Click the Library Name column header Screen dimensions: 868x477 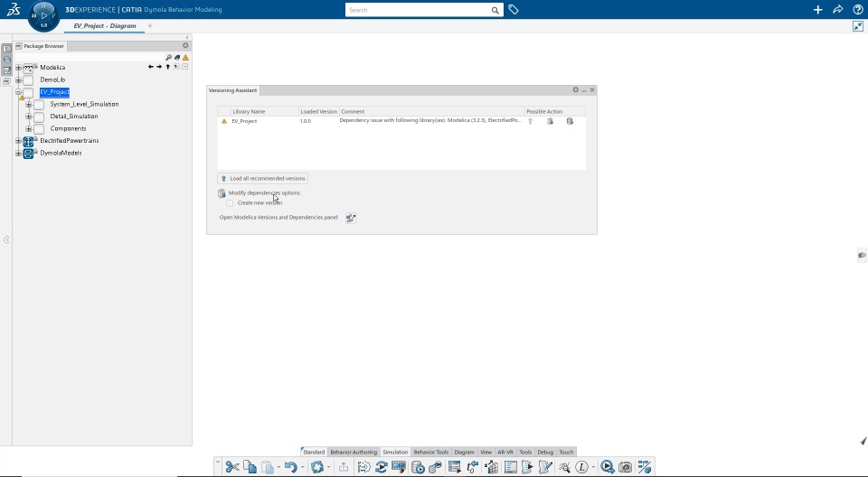(x=265, y=111)
